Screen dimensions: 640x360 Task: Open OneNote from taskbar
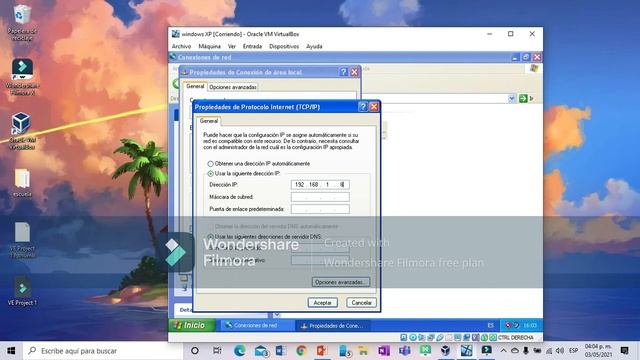click(x=383, y=351)
